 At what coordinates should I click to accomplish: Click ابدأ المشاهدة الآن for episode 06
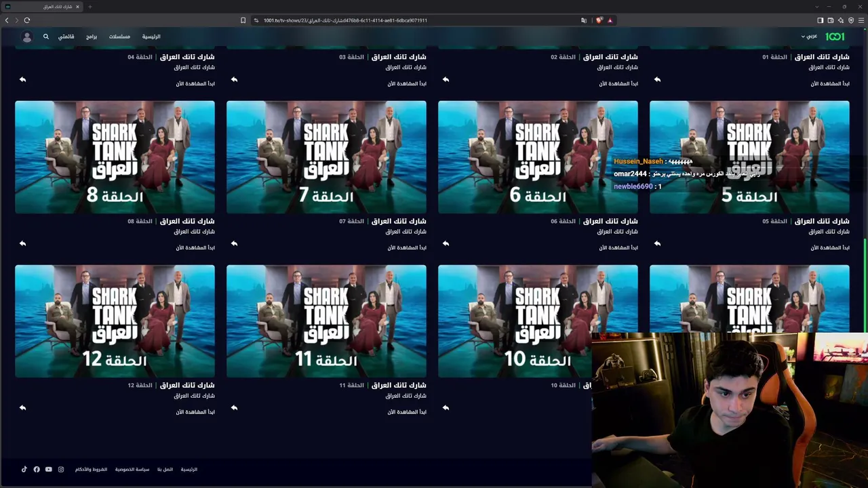point(618,247)
